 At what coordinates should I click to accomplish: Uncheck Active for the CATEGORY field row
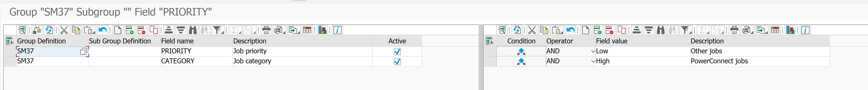pos(397,62)
